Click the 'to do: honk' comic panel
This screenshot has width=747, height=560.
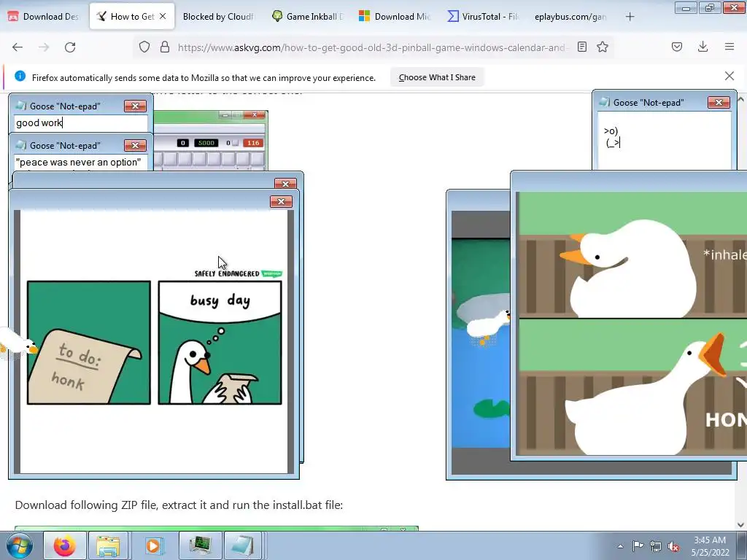tap(89, 343)
